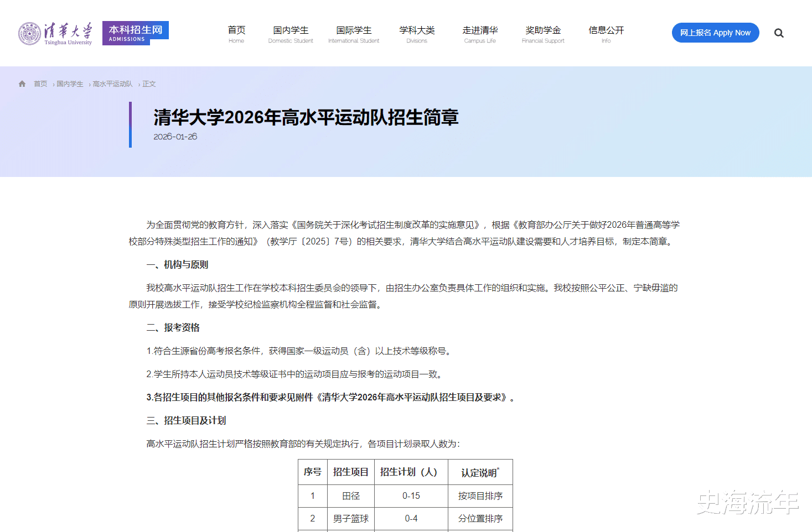The image size is (812, 532).
Task: Click 正文 in the breadcrumb
Action: [x=149, y=84]
